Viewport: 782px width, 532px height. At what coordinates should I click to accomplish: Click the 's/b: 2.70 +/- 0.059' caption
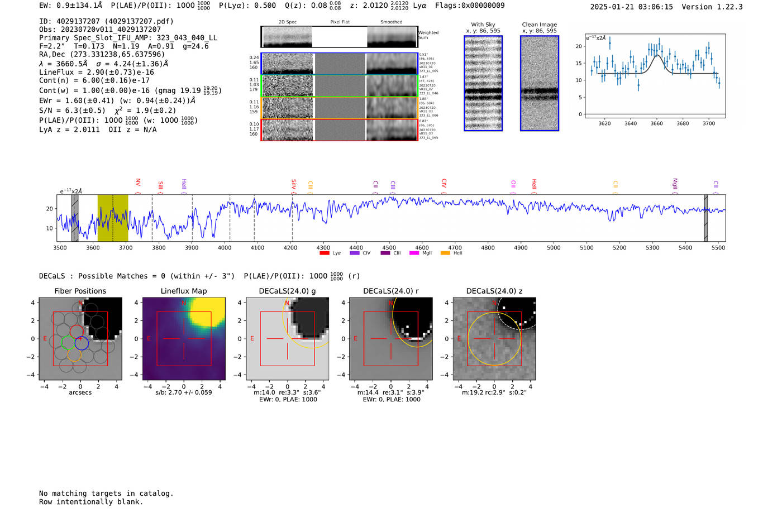(184, 392)
